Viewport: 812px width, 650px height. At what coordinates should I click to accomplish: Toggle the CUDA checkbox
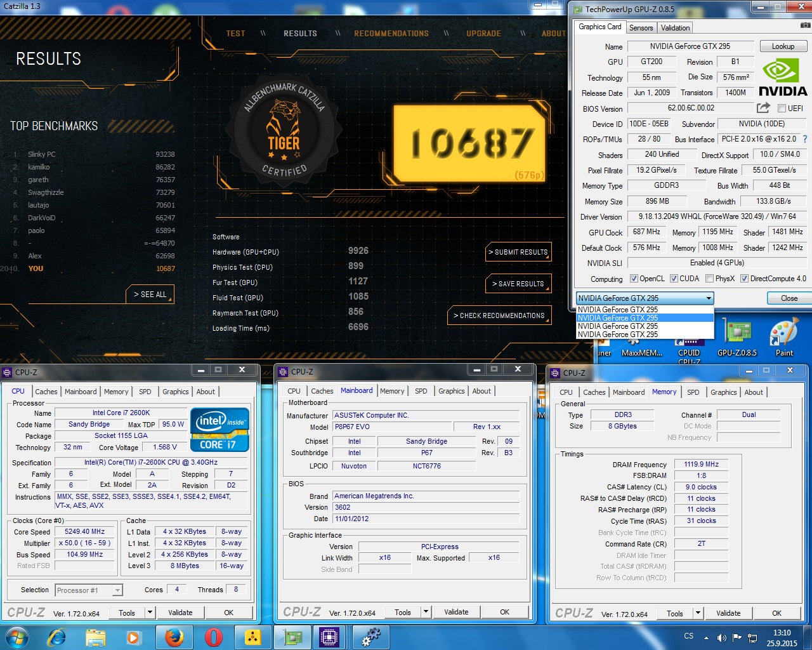674,279
